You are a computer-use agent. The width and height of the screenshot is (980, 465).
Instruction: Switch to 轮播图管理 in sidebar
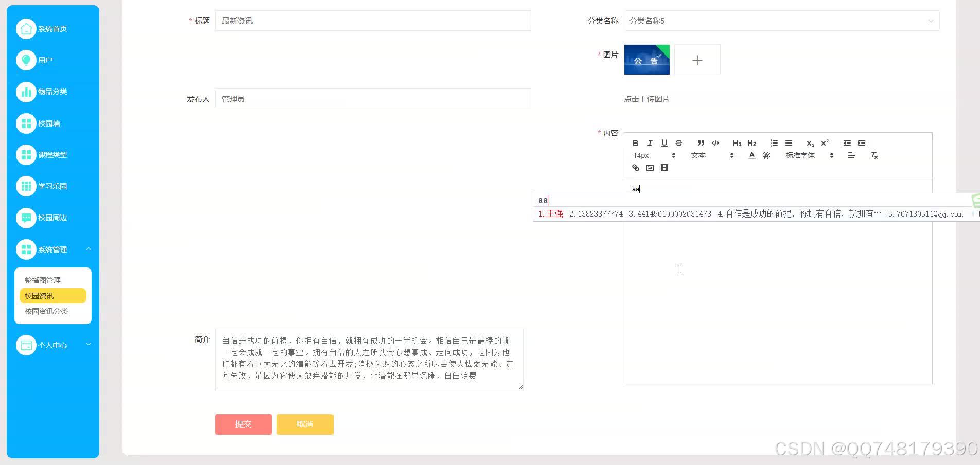pyautogui.click(x=43, y=280)
